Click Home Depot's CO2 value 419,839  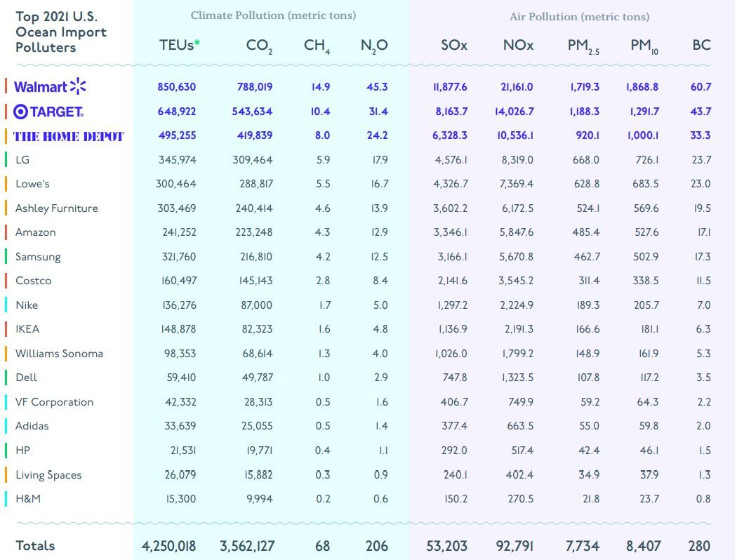[255, 135]
